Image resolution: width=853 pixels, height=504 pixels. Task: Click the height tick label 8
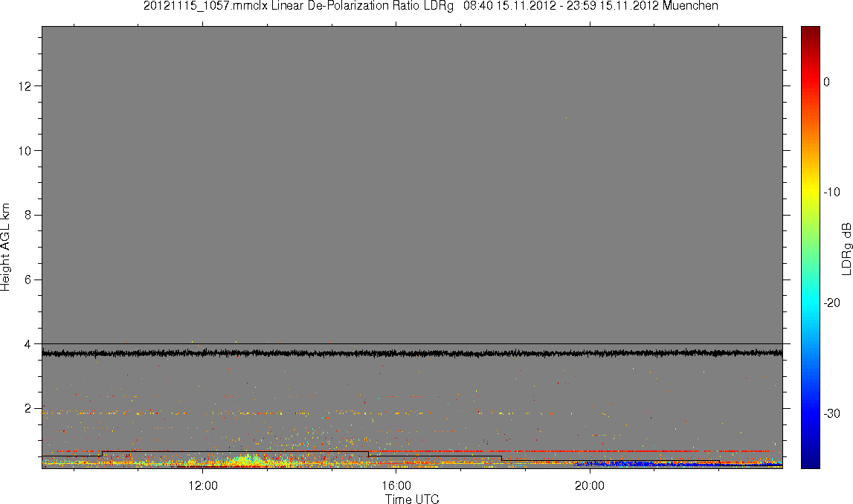28,215
